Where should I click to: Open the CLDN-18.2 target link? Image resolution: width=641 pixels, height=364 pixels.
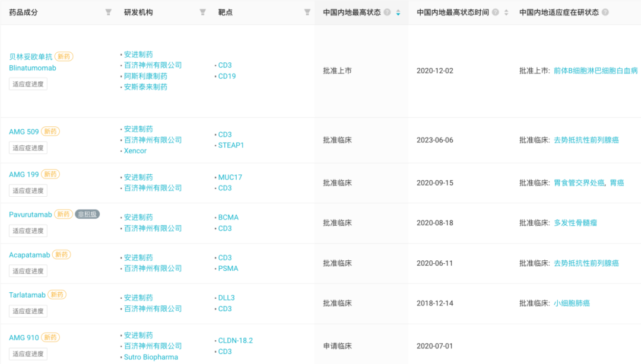point(235,341)
